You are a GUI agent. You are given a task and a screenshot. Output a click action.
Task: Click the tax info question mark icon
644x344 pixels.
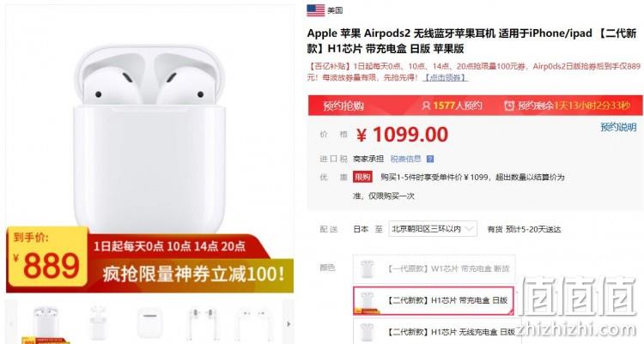[430, 160]
